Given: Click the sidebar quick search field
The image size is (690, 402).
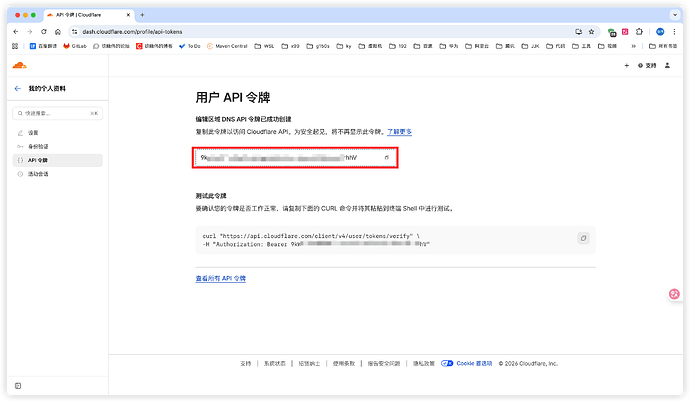Looking at the screenshot, I should point(55,113).
